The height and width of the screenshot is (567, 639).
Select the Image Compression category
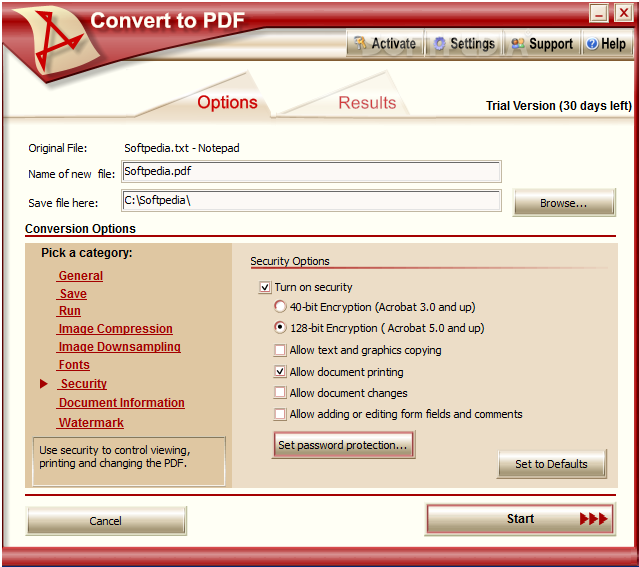tap(115, 329)
